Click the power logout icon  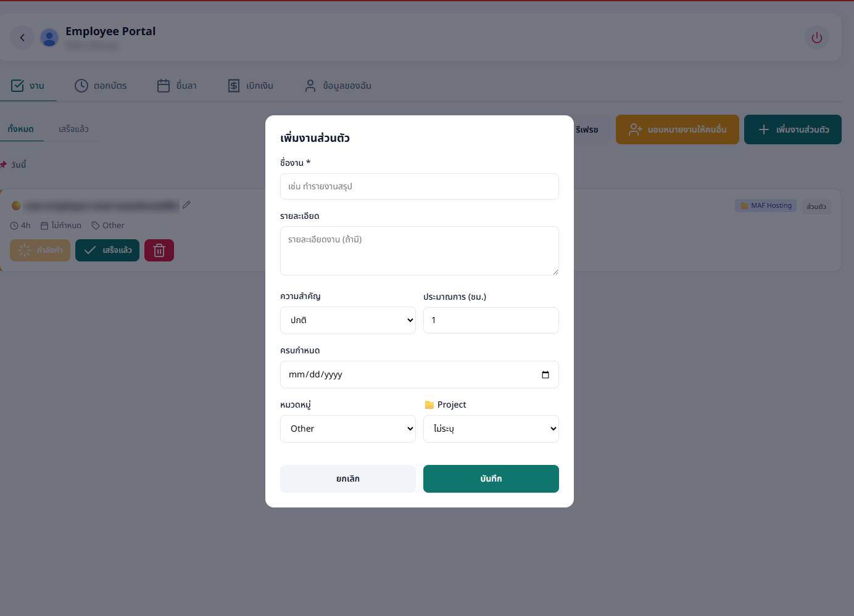click(816, 38)
